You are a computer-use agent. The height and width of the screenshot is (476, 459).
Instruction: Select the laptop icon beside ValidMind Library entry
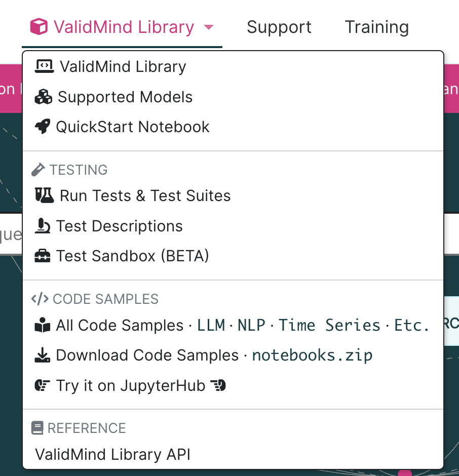pyautogui.click(x=44, y=66)
